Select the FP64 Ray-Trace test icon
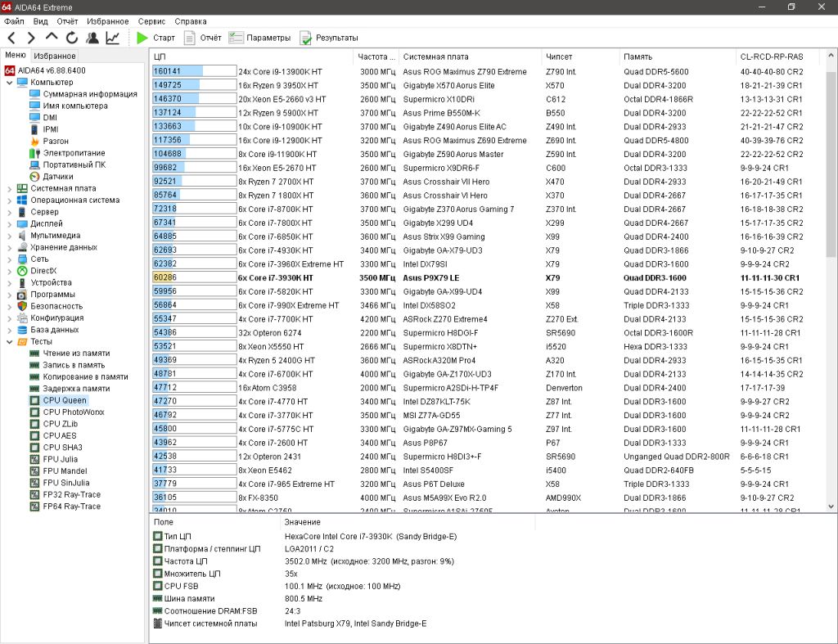Screen dimensions: 838x644 click(x=34, y=506)
